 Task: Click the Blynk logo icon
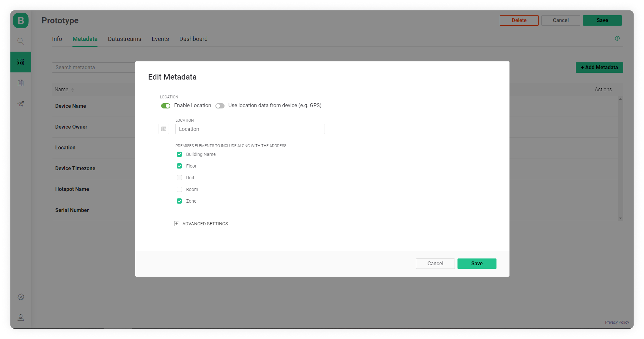point(21,20)
